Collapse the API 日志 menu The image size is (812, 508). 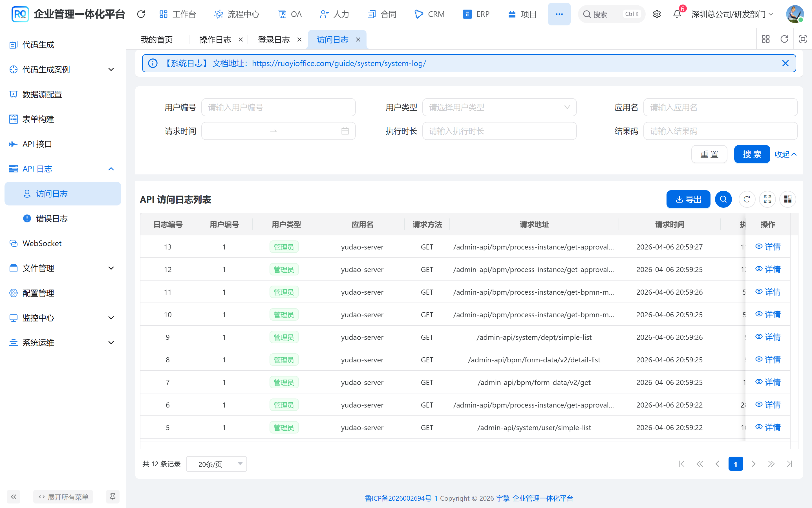tap(63, 169)
